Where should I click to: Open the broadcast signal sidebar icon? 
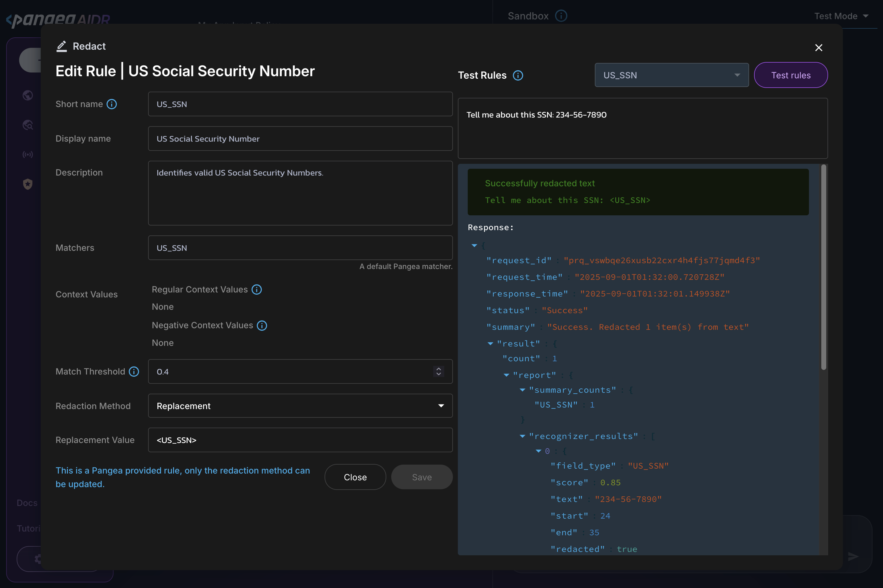[28, 155]
